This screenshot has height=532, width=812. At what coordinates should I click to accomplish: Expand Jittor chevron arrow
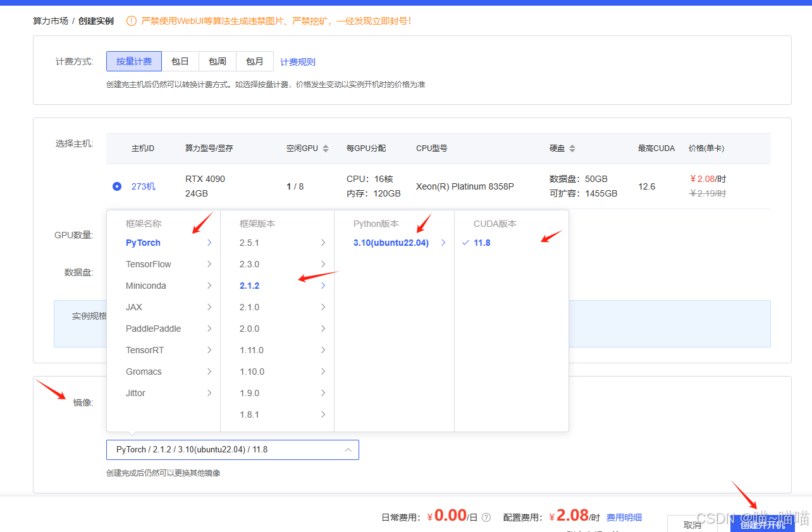tap(209, 393)
